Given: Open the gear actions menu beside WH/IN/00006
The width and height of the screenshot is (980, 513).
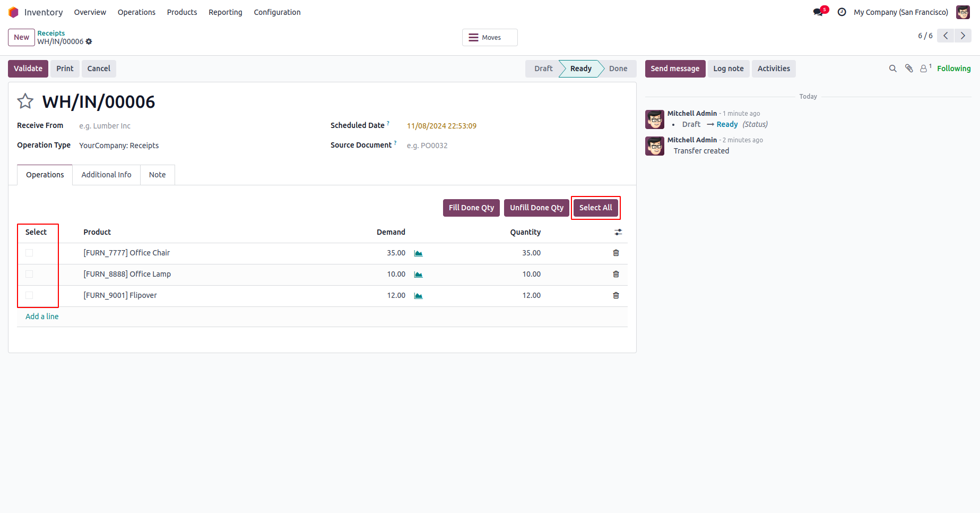Looking at the screenshot, I should (89, 41).
